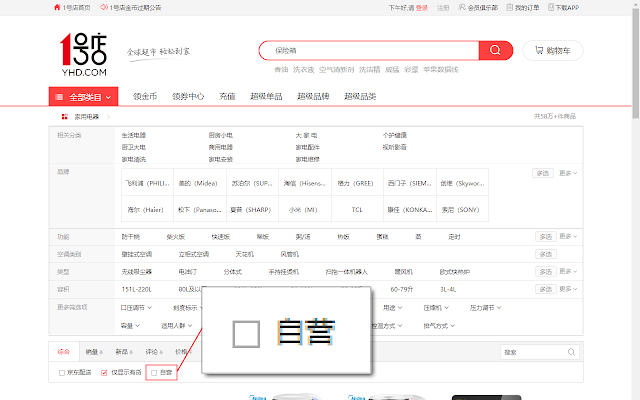Expand 更多 in the 类型 row
The width and height of the screenshot is (640, 400).
(568, 271)
